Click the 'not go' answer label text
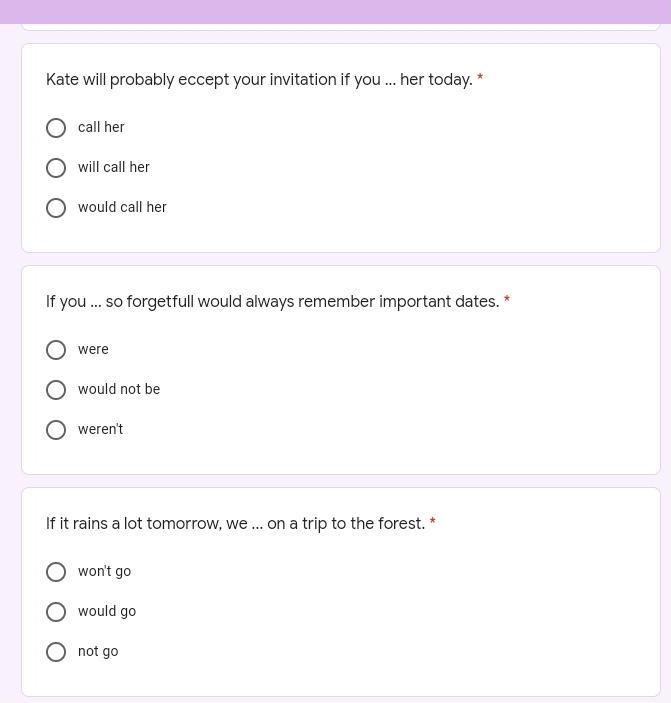The height and width of the screenshot is (703, 671). coord(98,651)
